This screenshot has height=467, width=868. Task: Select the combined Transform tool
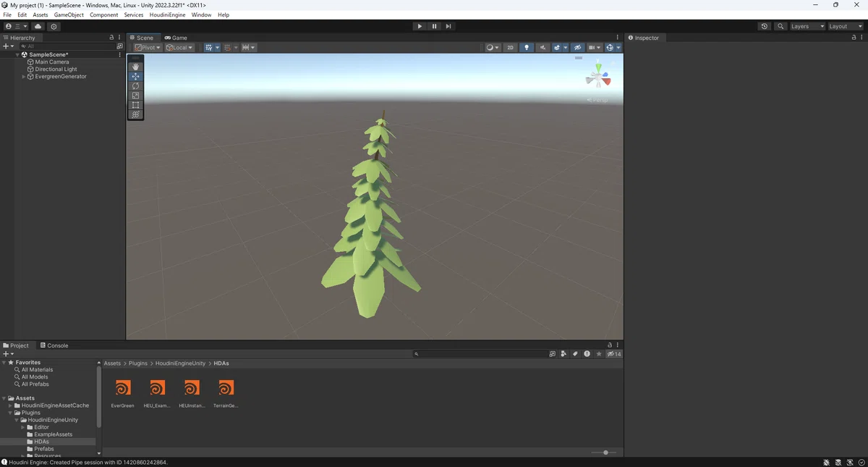(x=135, y=114)
